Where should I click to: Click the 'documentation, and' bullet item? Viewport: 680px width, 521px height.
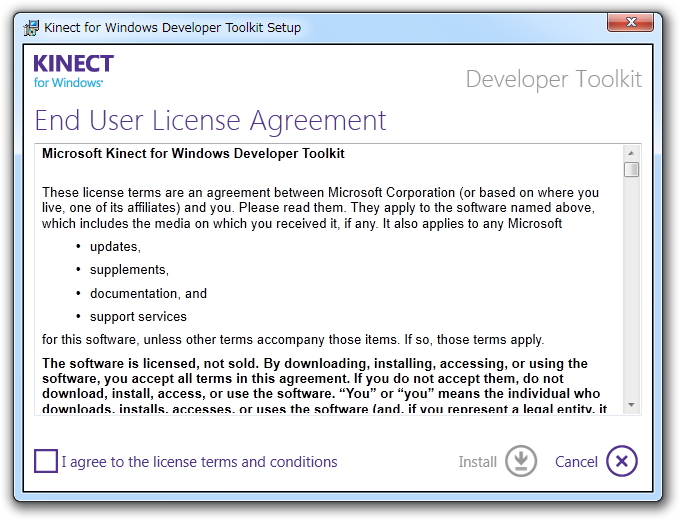pos(148,294)
